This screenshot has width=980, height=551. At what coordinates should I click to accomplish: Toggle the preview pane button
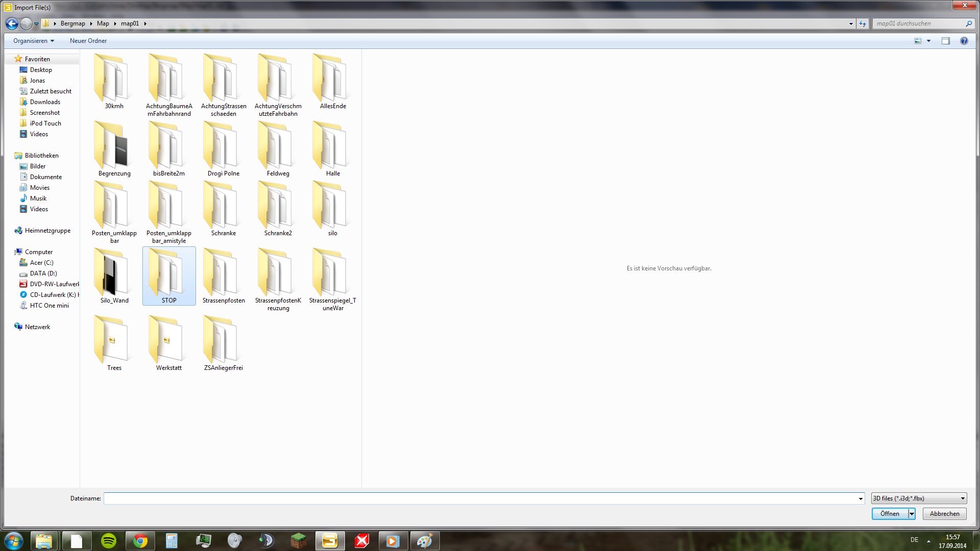coord(945,41)
